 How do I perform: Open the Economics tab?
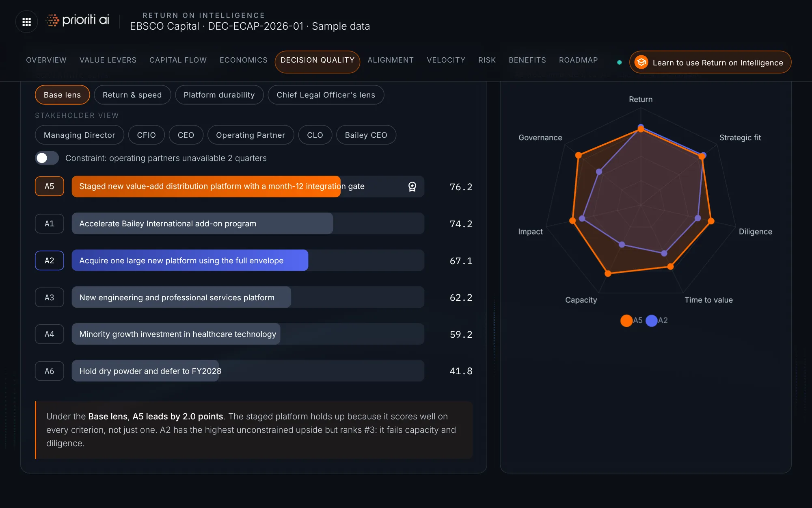[x=244, y=60]
